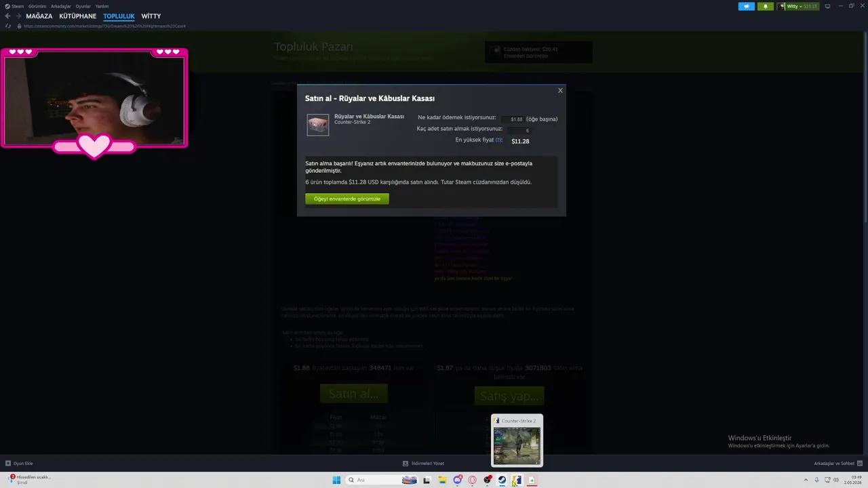
Task: Click the (?) help link by En yüksek fiyat
Action: point(499,140)
